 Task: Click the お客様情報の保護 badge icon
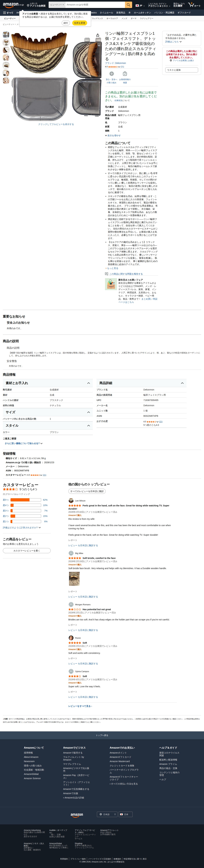[x=125, y=74]
